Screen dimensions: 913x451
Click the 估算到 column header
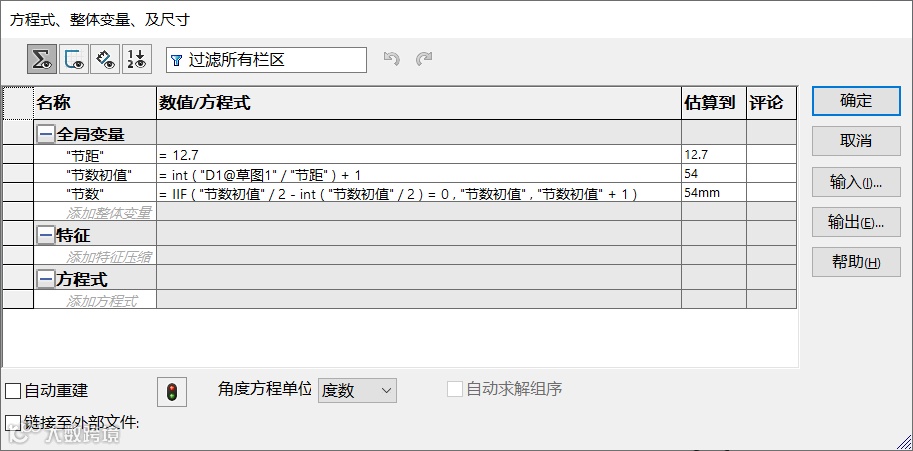(x=714, y=104)
